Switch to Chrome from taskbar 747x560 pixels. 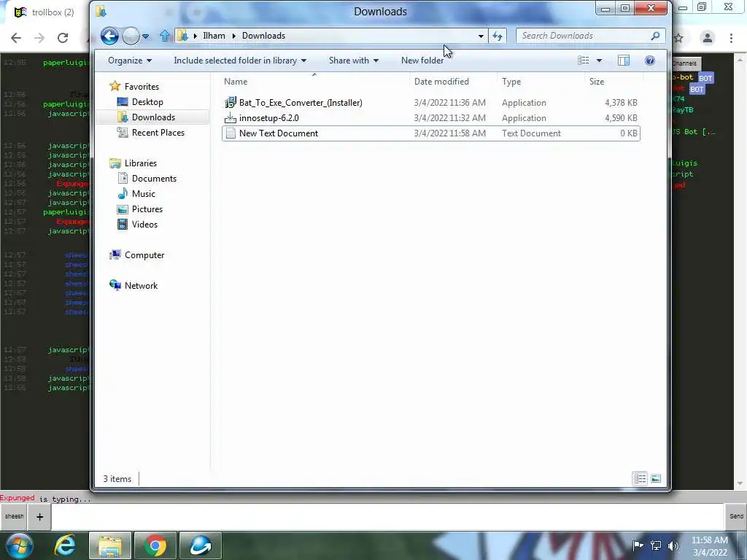pyautogui.click(x=155, y=545)
